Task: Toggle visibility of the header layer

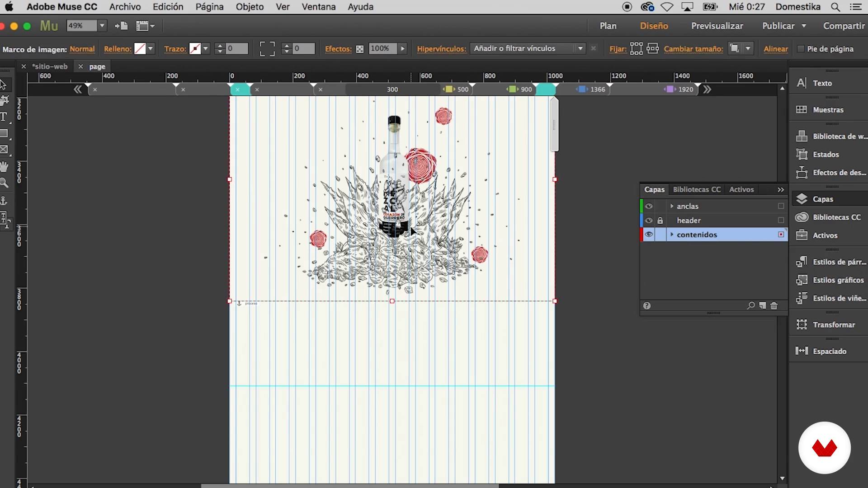Action: 649,221
